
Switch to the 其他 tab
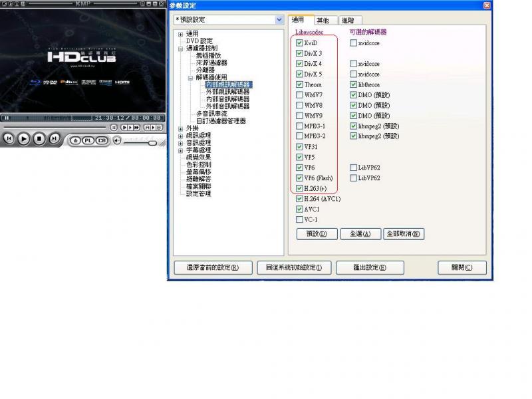click(325, 21)
